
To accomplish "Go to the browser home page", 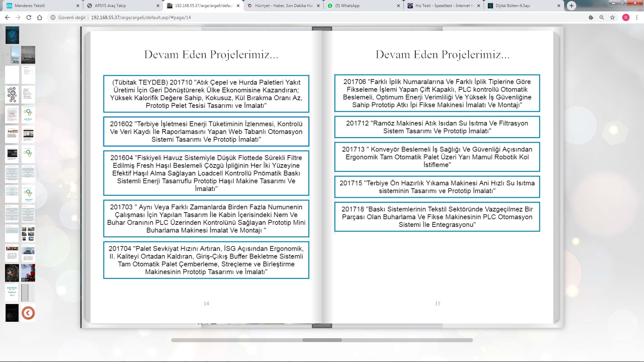I will point(40,17).
